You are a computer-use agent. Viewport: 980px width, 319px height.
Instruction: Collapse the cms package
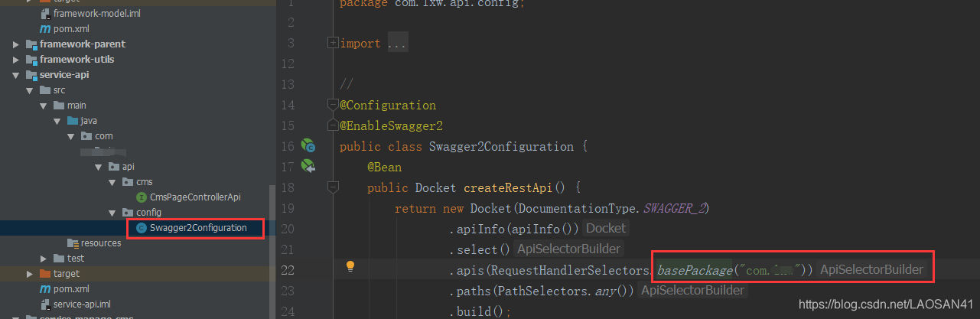point(112,182)
